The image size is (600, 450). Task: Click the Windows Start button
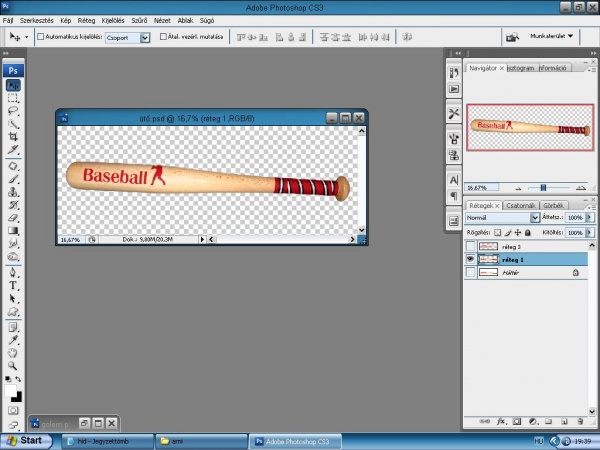25,441
